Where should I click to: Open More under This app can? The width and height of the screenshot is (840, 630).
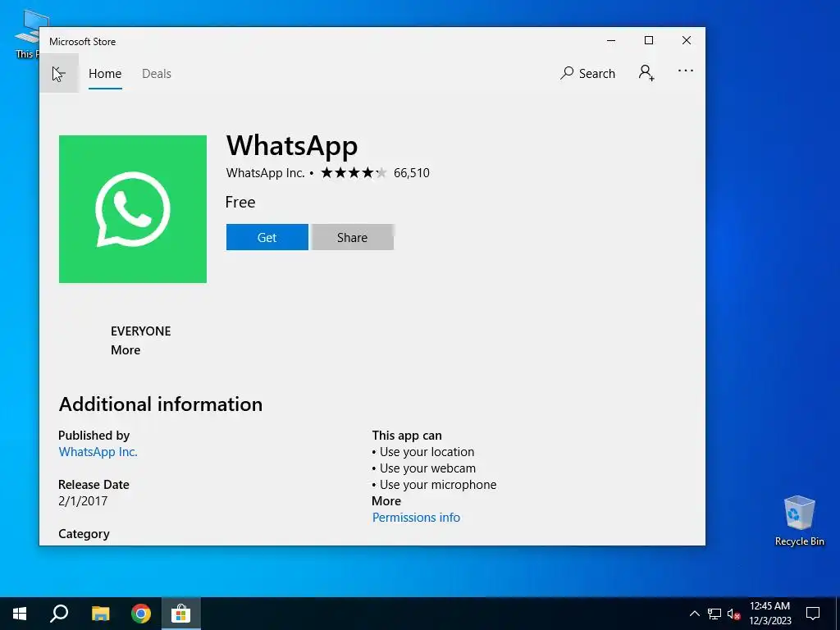coord(386,501)
